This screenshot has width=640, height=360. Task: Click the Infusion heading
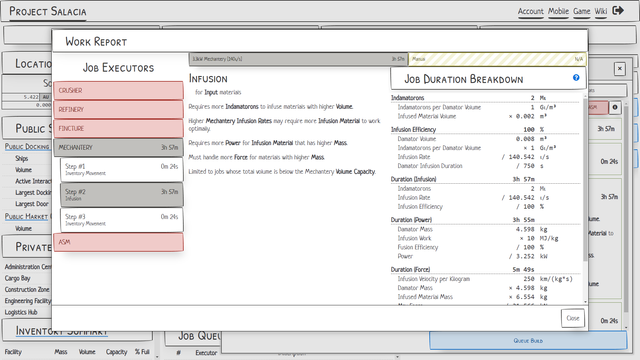[x=208, y=79]
